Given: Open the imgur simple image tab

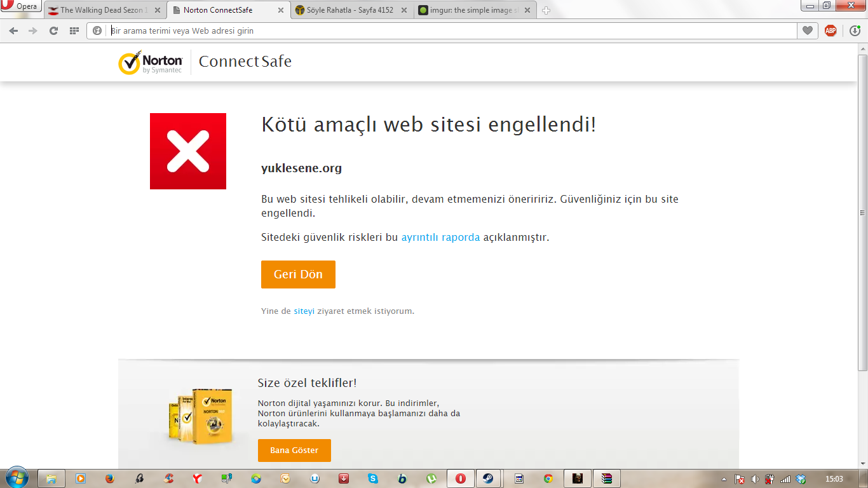Looking at the screenshot, I should 475,10.
